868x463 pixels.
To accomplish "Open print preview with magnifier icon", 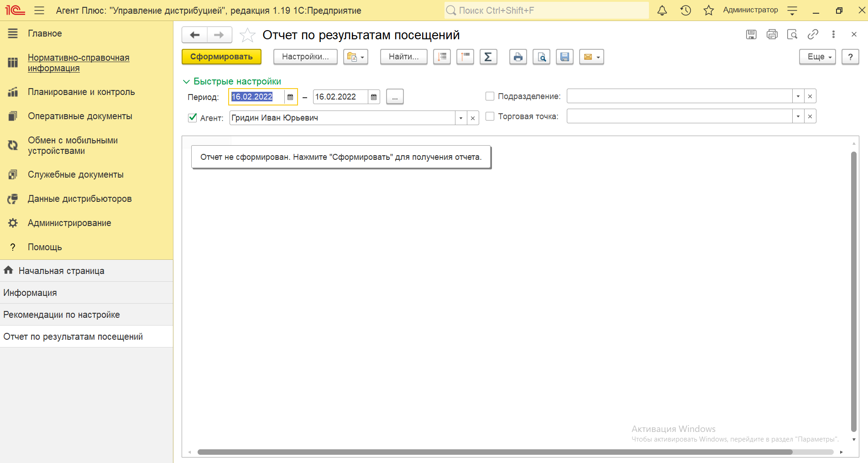I will 541,57.
